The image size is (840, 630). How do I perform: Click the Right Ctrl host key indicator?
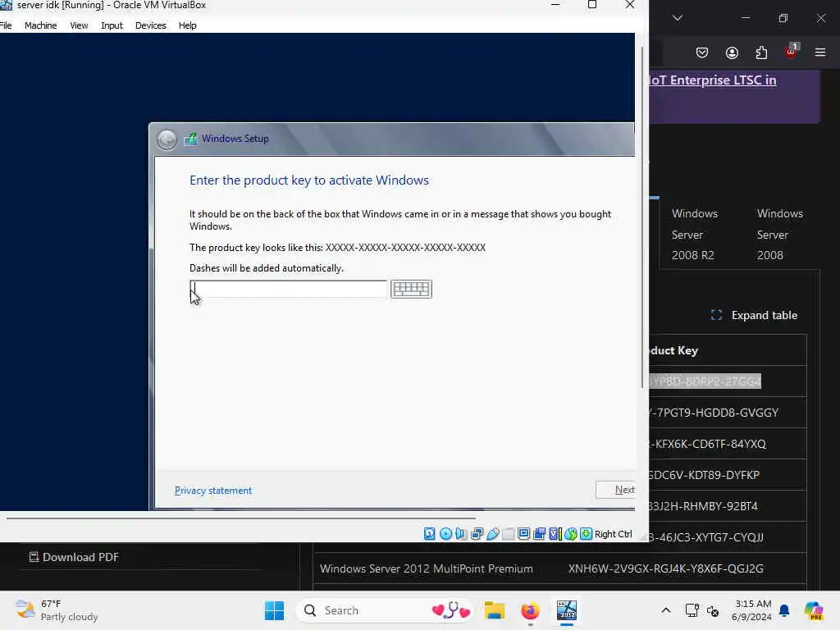point(614,534)
